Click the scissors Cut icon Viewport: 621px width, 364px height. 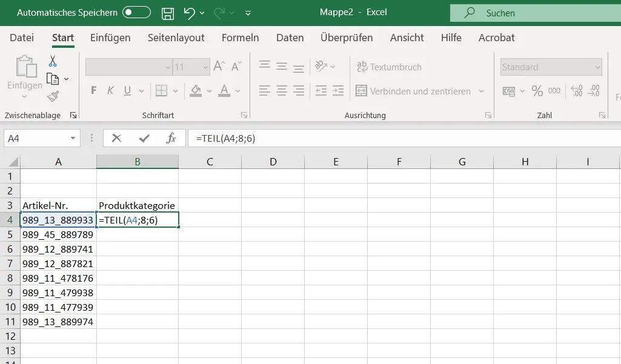click(53, 61)
